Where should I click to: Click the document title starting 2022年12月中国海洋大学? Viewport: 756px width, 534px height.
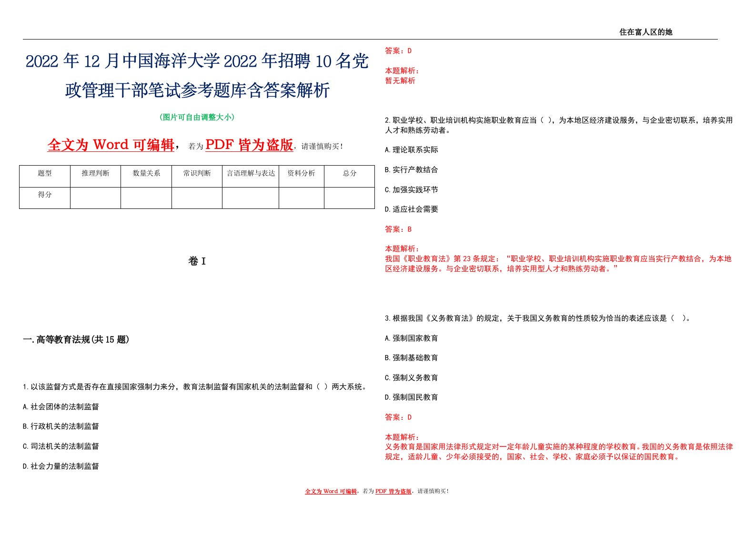(197, 75)
